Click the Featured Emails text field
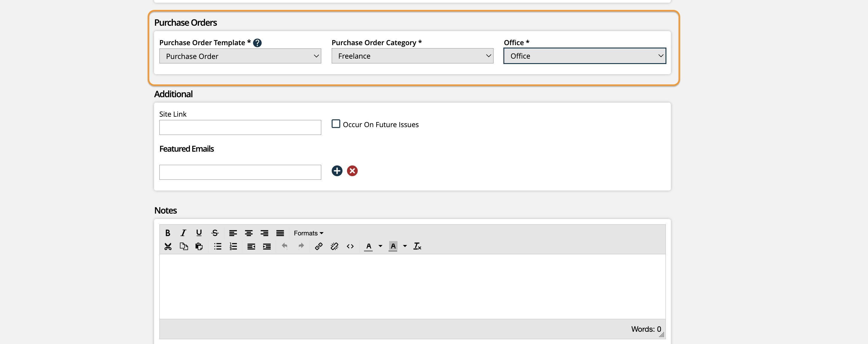 coord(240,172)
